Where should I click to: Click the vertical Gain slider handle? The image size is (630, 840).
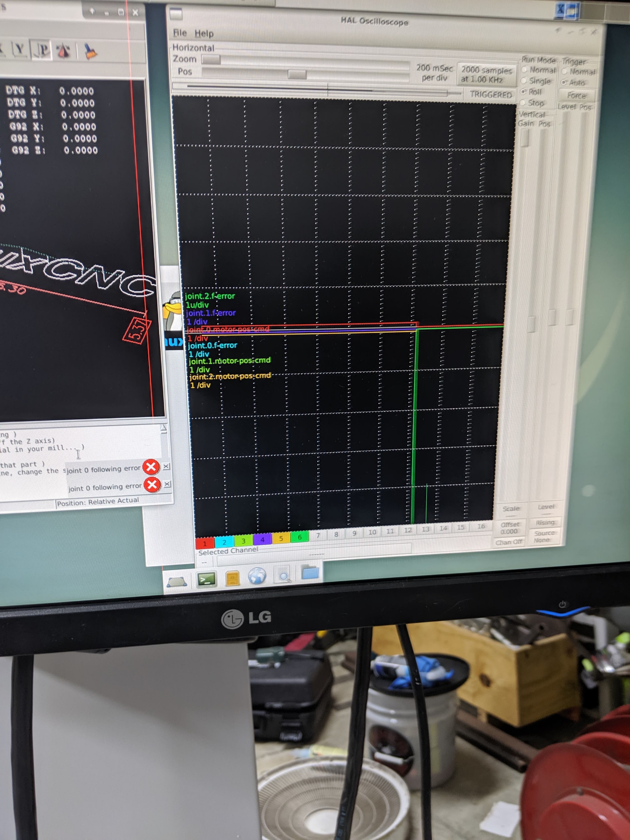point(525,138)
